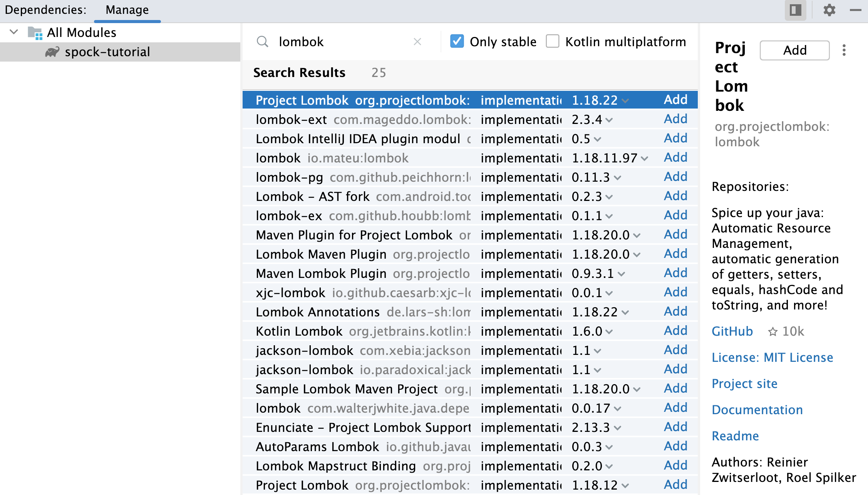Viewport: 868px width, 495px height.
Task: Expand version dropdown for lombok-pg 0.11.3
Action: (x=617, y=178)
